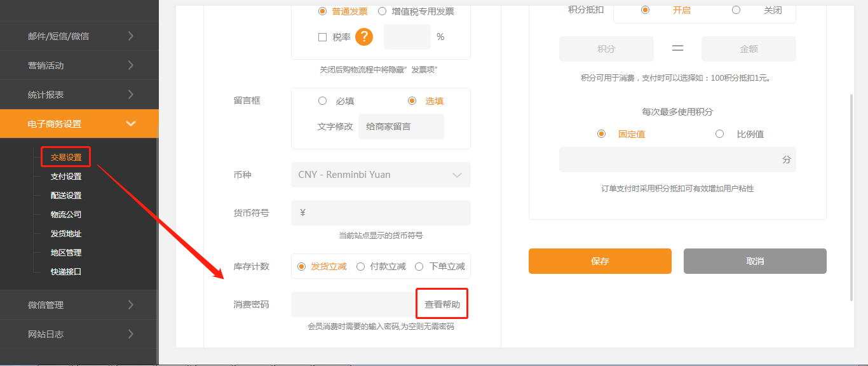The height and width of the screenshot is (366, 868).
Task: Open 支付设置 in the sidebar
Action: click(66, 177)
